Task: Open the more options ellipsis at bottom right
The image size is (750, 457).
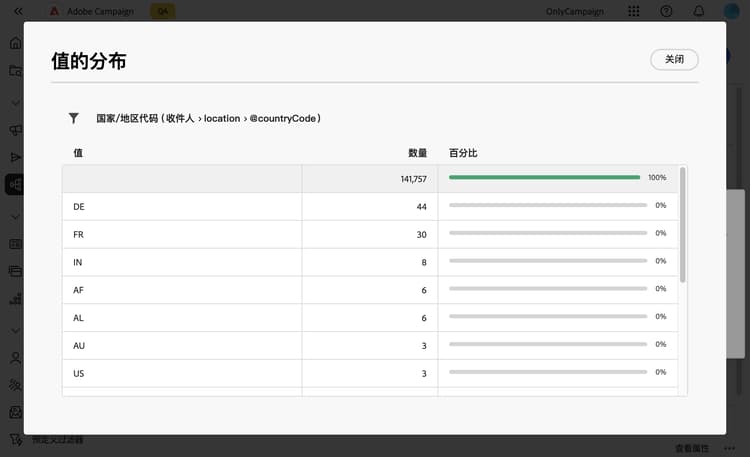Action: pyautogui.click(x=729, y=448)
